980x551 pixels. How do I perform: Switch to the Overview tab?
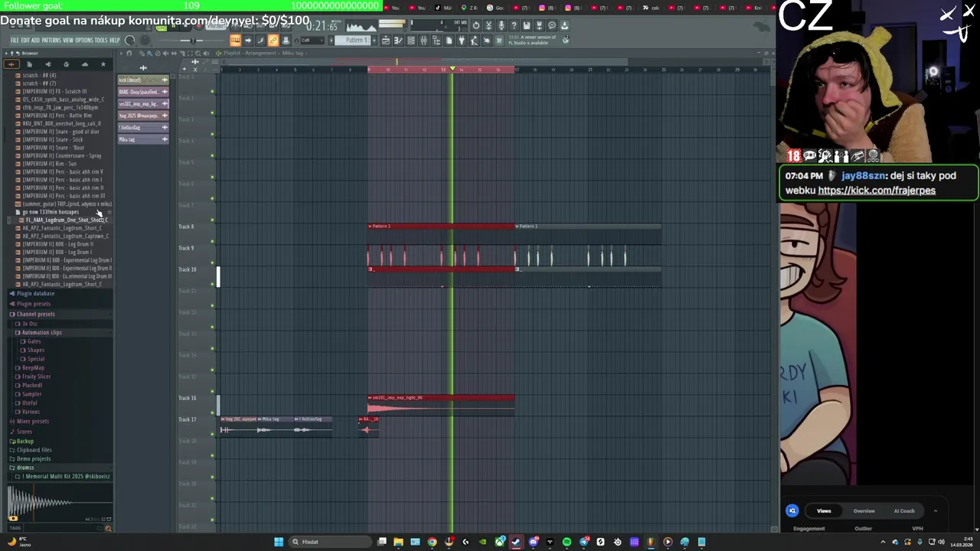point(864,511)
